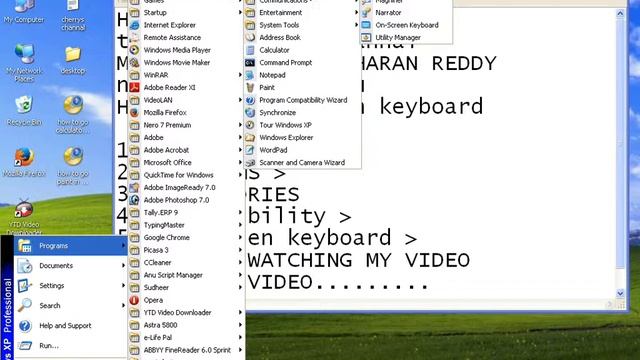Expand WinRAR program folder

tap(187, 75)
